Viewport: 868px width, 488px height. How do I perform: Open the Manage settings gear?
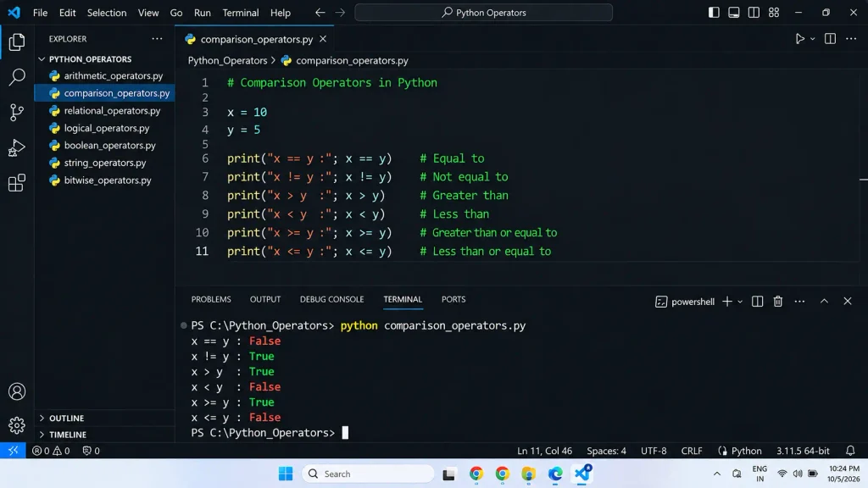click(x=17, y=425)
